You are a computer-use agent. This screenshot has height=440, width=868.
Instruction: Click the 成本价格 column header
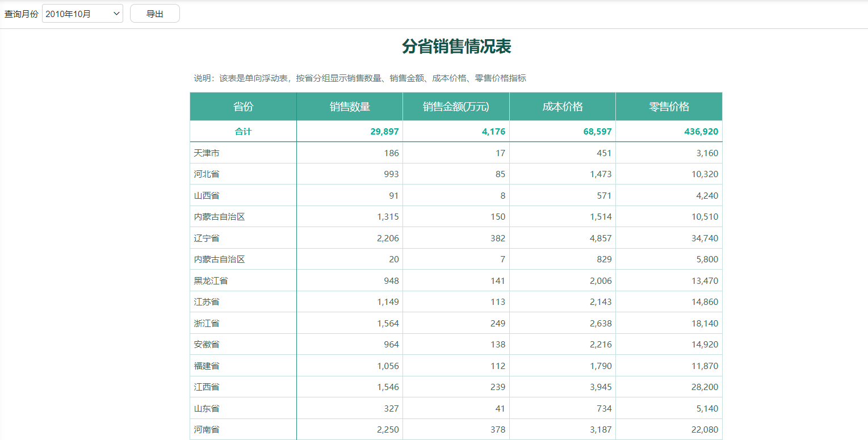pos(562,106)
